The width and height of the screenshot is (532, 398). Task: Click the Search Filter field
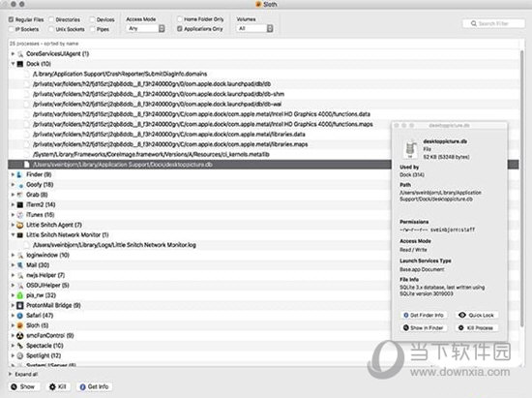point(493,23)
